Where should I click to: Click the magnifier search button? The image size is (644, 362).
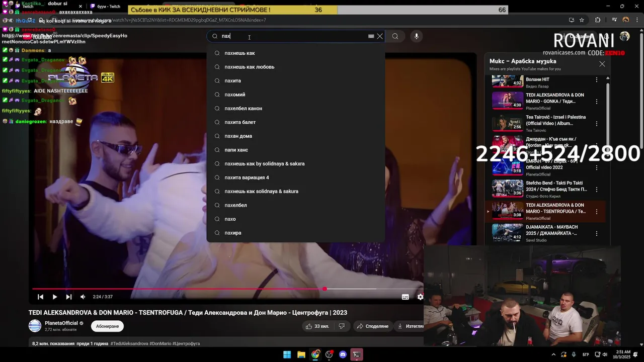pos(395,36)
